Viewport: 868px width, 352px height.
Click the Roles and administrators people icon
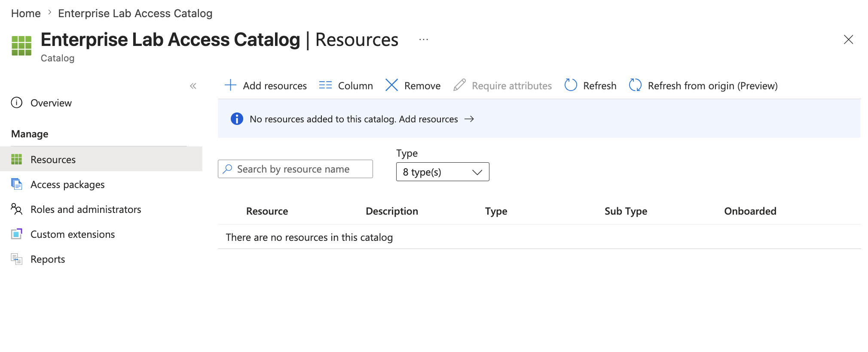tap(16, 209)
